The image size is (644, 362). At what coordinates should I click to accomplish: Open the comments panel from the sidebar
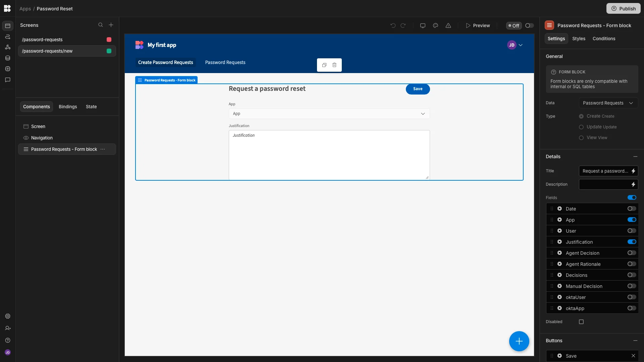pyautogui.click(x=7, y=80)
